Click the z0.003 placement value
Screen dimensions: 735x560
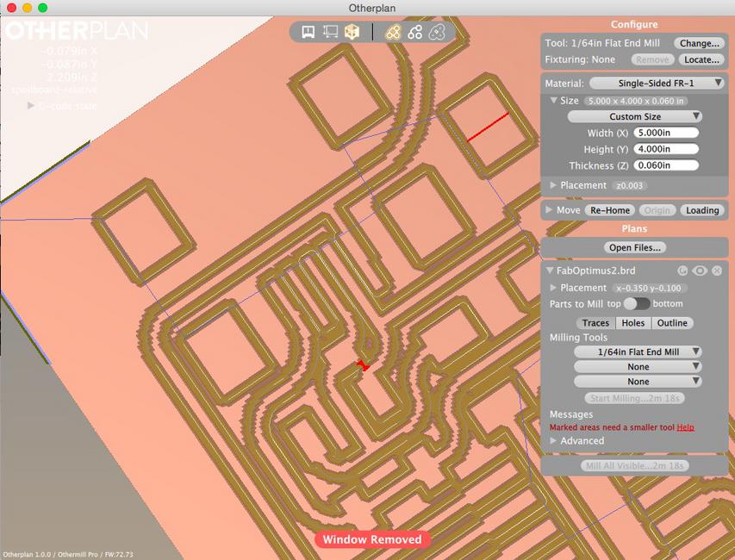pos(629,185)
